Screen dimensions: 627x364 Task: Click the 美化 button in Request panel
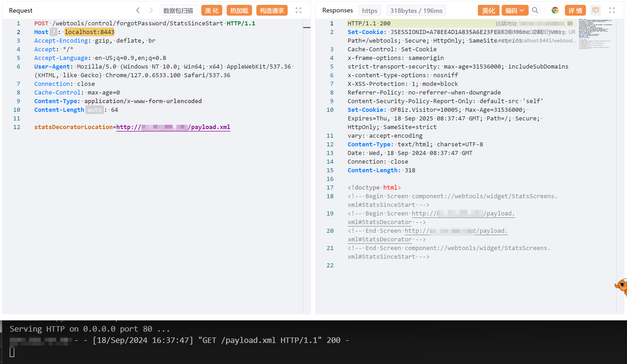pos(212,11)
